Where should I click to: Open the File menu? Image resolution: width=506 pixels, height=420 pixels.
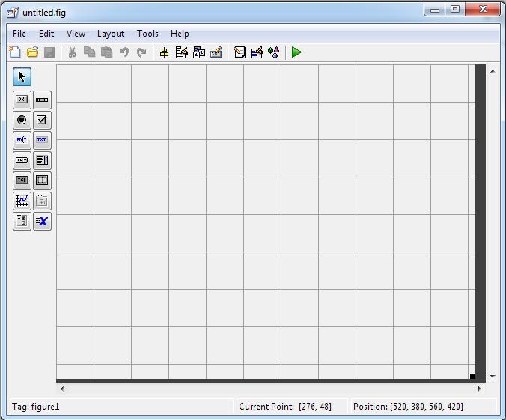click(19, 34)
